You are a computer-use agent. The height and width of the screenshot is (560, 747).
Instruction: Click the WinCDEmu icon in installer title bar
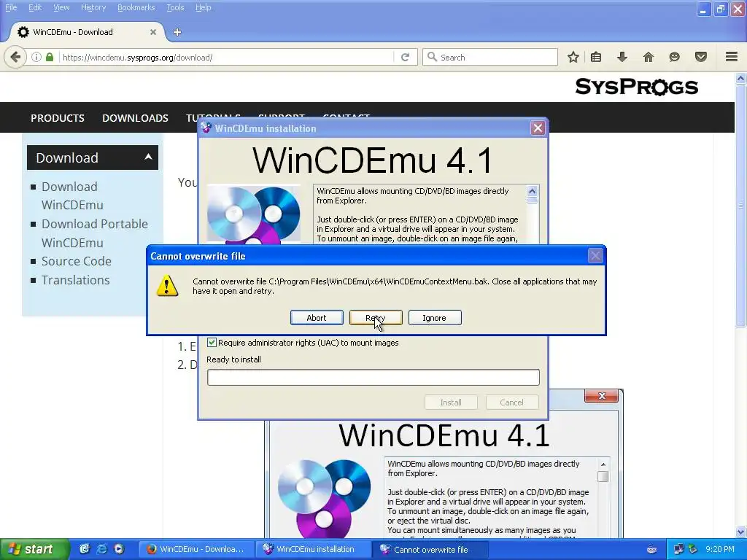(x=206, y=128)
